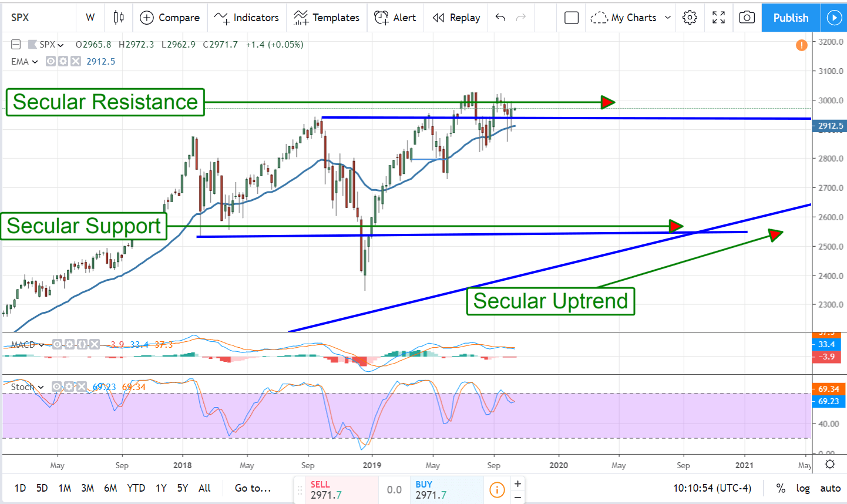The width and height of the screenshot is (847, 504).
Task: Click the Compare symbol button
Action: (170, 18)
